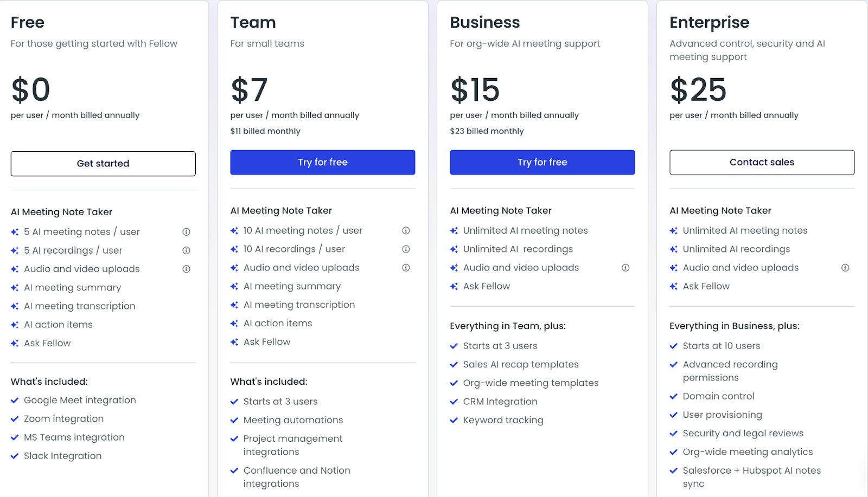This screenshot has height=497, width=868.
Task: Click info icon next to Team plan Audio and video uploads
Action: (x=406, y=268)
